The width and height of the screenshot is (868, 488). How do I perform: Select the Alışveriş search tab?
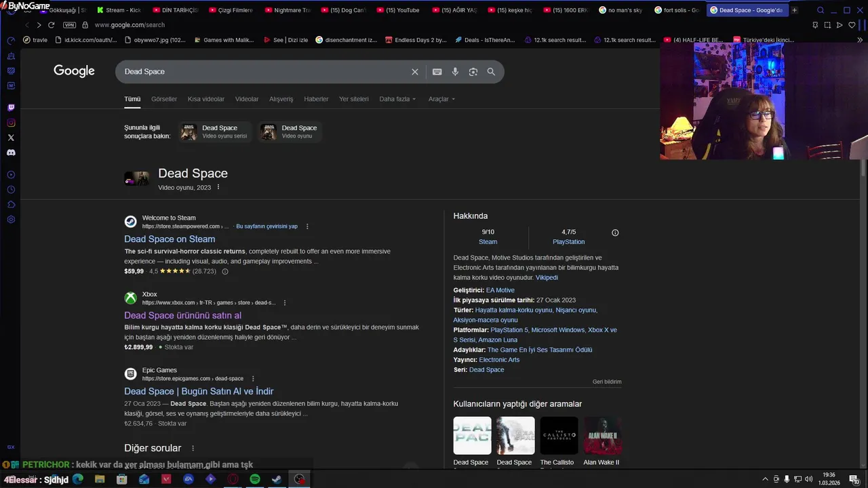tap(281, 99)
